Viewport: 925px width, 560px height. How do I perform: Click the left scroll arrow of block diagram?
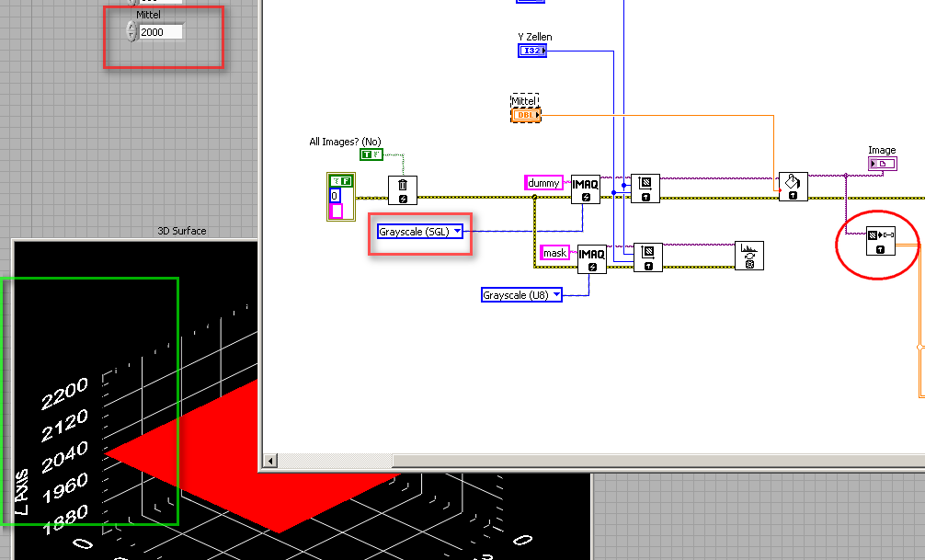tap(270, 461)
